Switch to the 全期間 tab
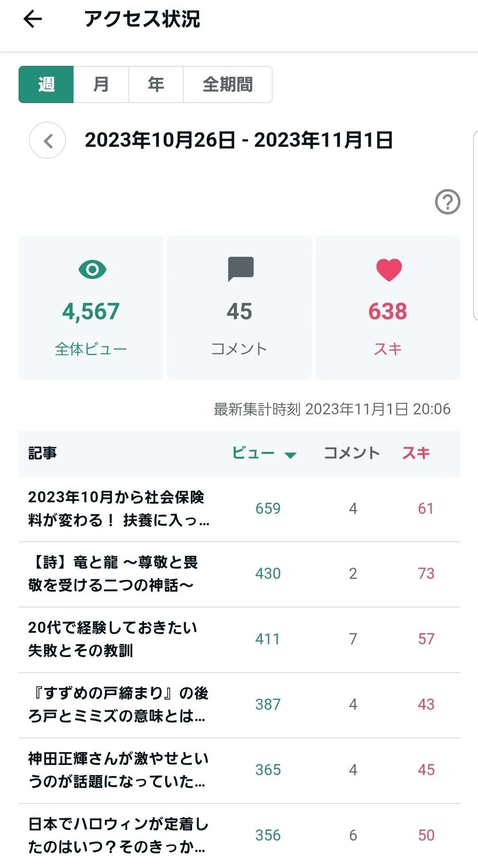 pyautogui.click(x=227, y=84)
